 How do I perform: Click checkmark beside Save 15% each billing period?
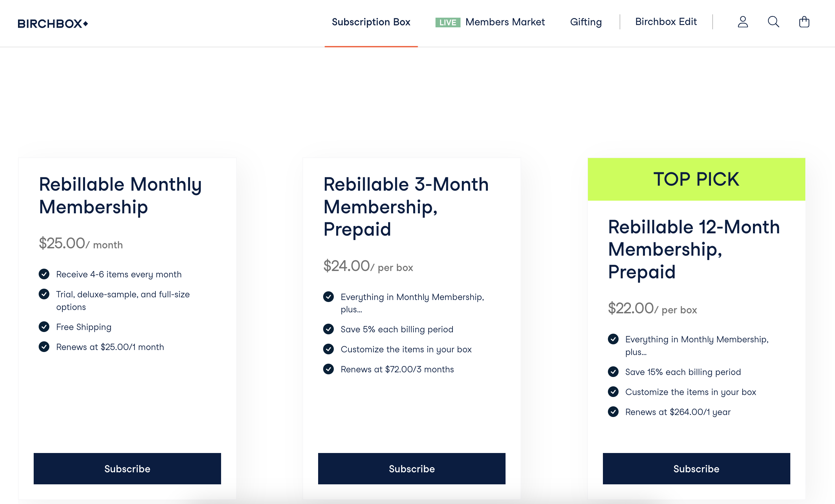point(613,372)
